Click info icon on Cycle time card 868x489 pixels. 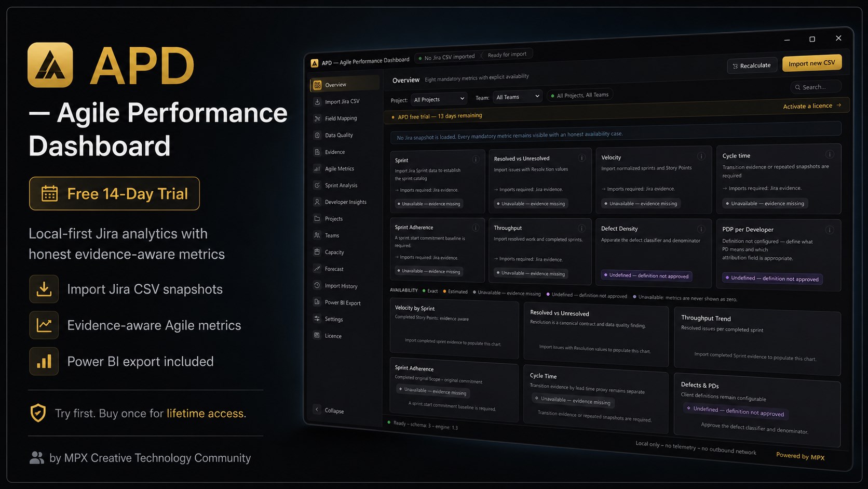(x=830, y=154)
